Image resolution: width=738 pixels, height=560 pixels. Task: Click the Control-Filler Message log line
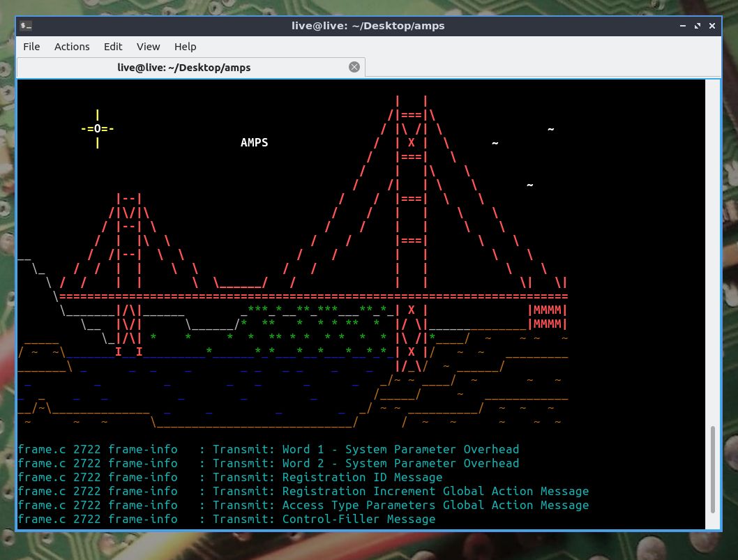[227, 519]
